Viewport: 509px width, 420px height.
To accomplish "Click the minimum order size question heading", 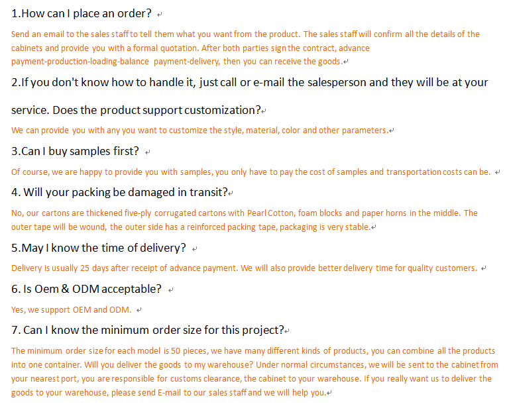I will point(148,329).
